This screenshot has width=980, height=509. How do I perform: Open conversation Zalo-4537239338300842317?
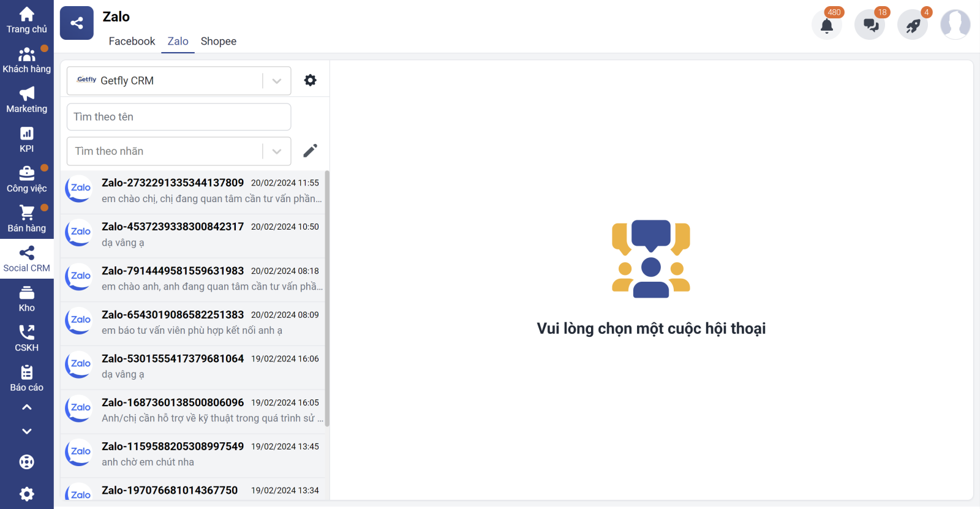pos(194,236)
